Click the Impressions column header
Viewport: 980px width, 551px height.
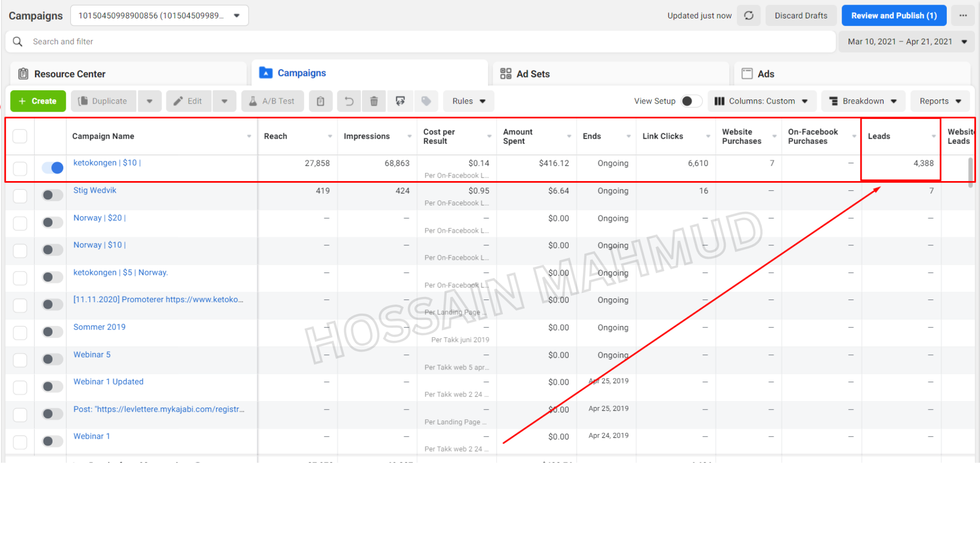[377, 136]
